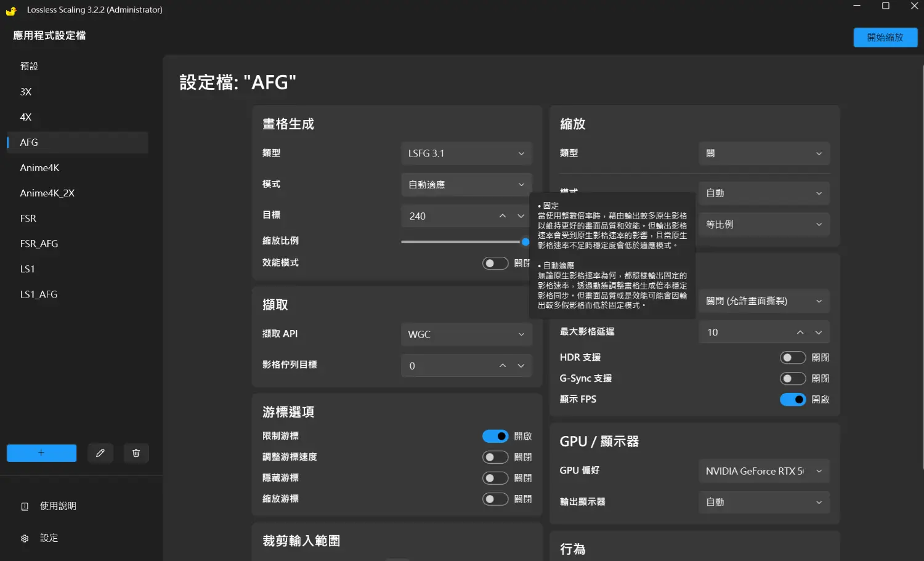
Task: Enable HDR 支援 toggle
Action: pyautogui.click(x=792, y=358)
